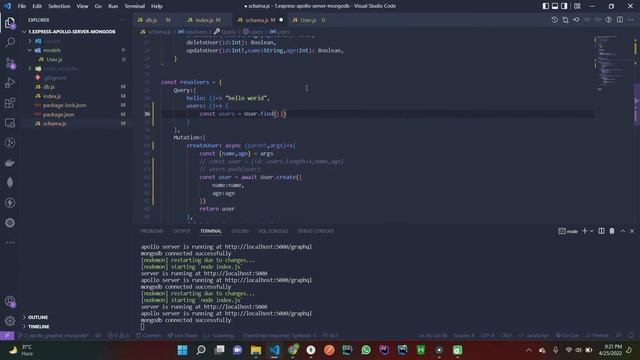640x360 pixels.
Task: Click the Go Live status bar button
Action: (567, 336)
